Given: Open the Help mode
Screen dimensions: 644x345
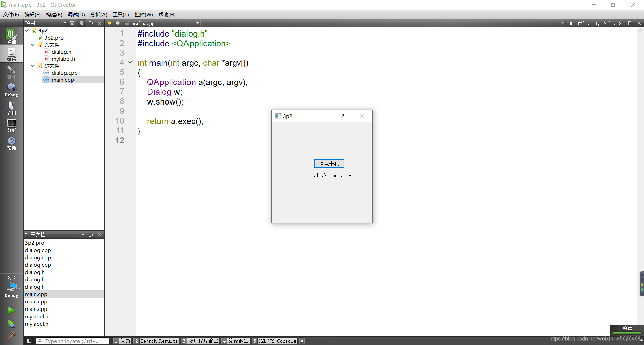Looking at the screenshot, I should click(x=11, y=143).
